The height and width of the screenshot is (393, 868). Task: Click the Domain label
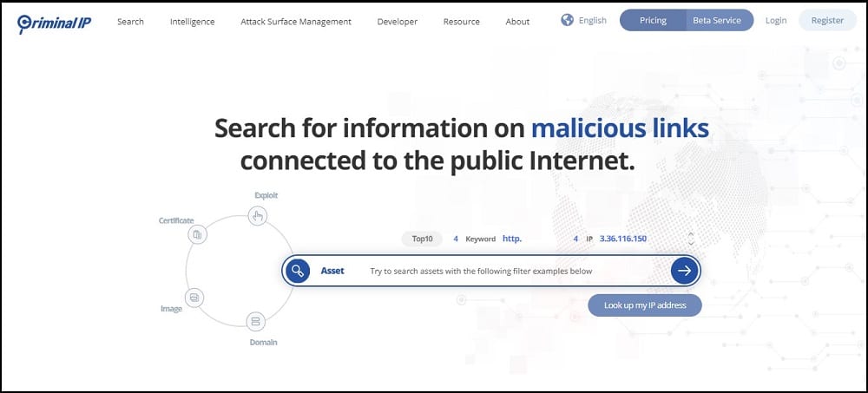pyautogui.click(x=264, y=342)
